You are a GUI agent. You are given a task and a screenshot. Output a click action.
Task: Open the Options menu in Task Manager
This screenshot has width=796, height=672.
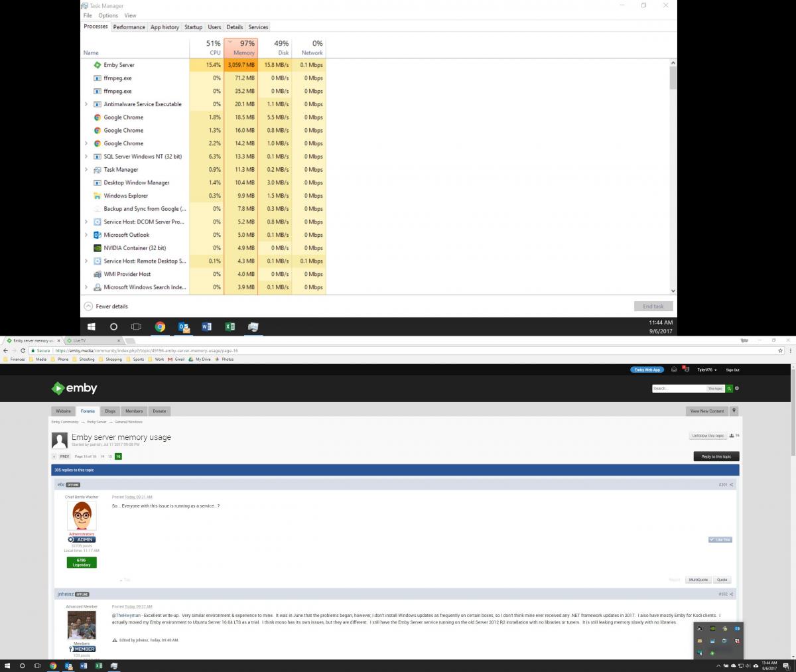pos(108,15)
